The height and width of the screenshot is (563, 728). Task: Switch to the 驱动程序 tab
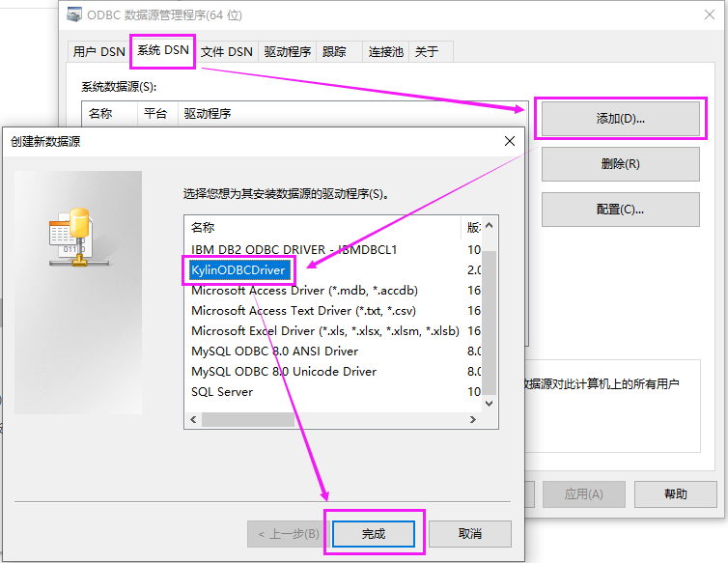288,51
